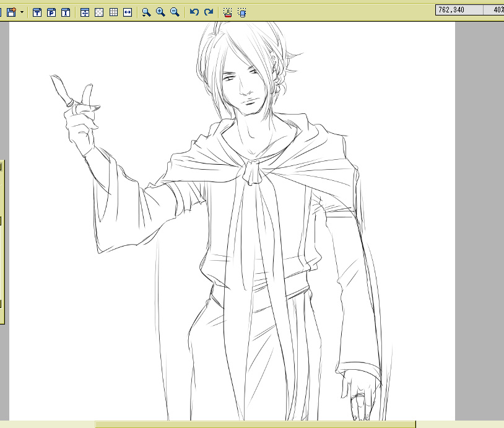
Task: Click the horizontal scrollbar thumb below the canvas
Action: click(x=255, y=424)
